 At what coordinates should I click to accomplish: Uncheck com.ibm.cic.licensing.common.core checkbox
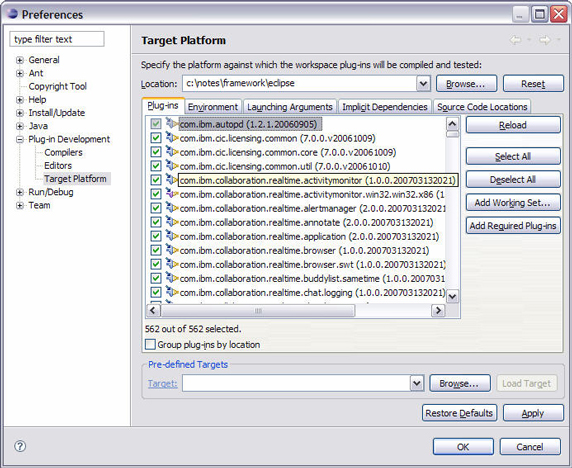[x=156, y=152]
